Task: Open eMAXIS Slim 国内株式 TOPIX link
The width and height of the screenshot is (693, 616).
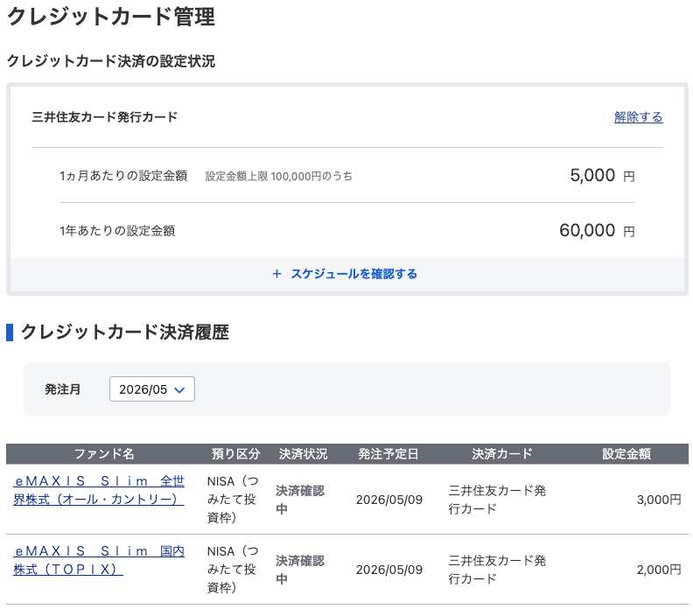Action: tap(99, 560)
